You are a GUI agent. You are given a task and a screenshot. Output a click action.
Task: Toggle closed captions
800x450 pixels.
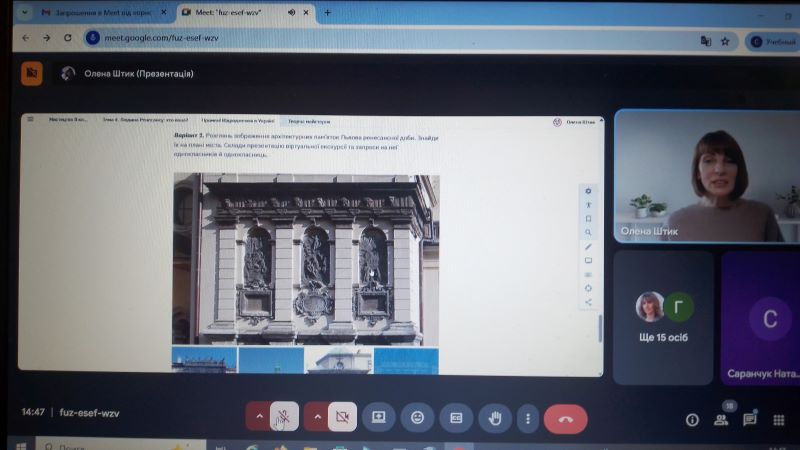pos(455,417)
